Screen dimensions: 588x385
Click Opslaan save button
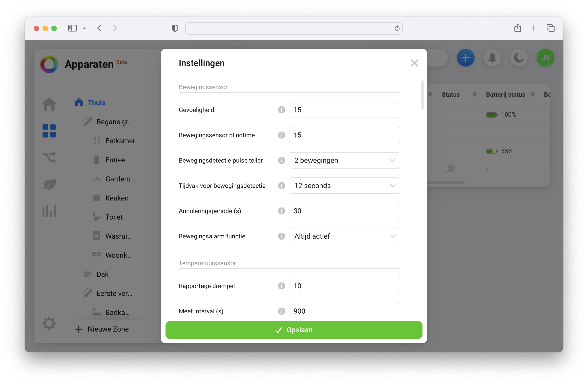coord(294,330)
